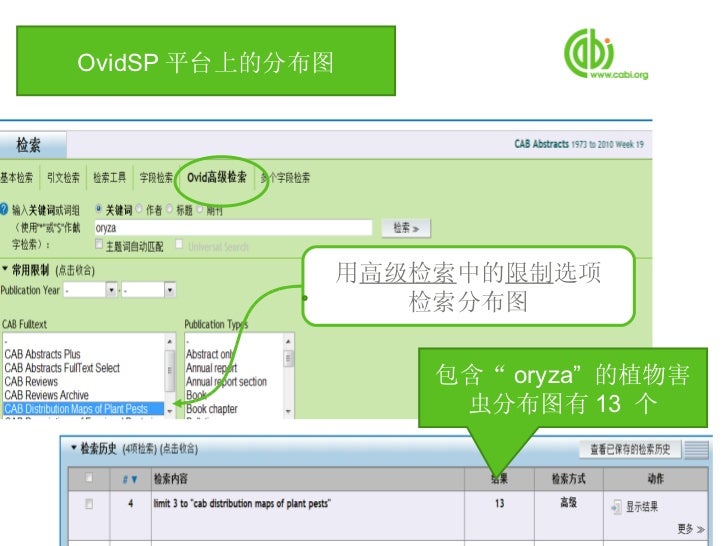Click the keyword search field containing oryza
The width and height of the screenshot is (728, 546).
[233, 228]
